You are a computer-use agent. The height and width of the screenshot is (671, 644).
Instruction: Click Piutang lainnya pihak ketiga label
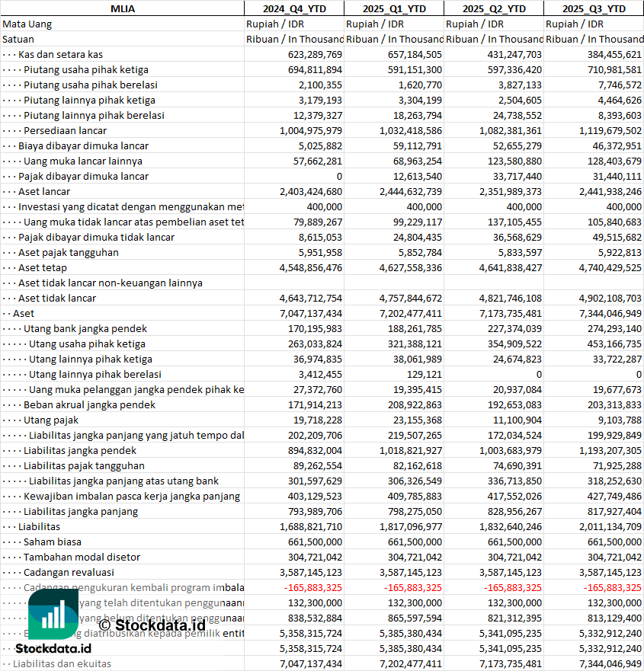[89, 100]
